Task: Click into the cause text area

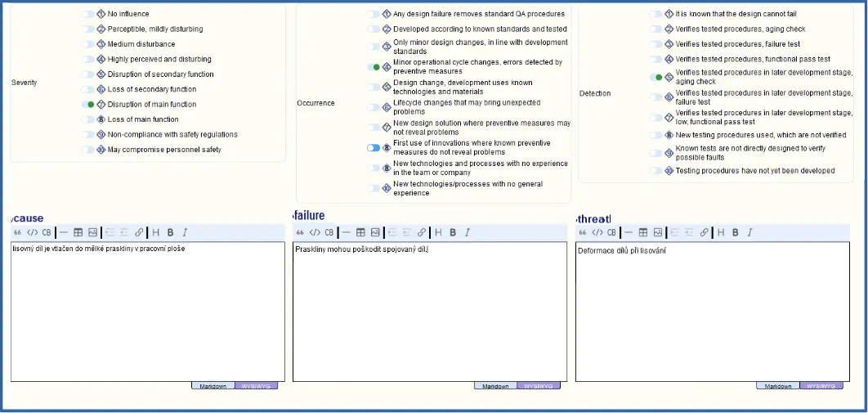Action: point(148,312)
